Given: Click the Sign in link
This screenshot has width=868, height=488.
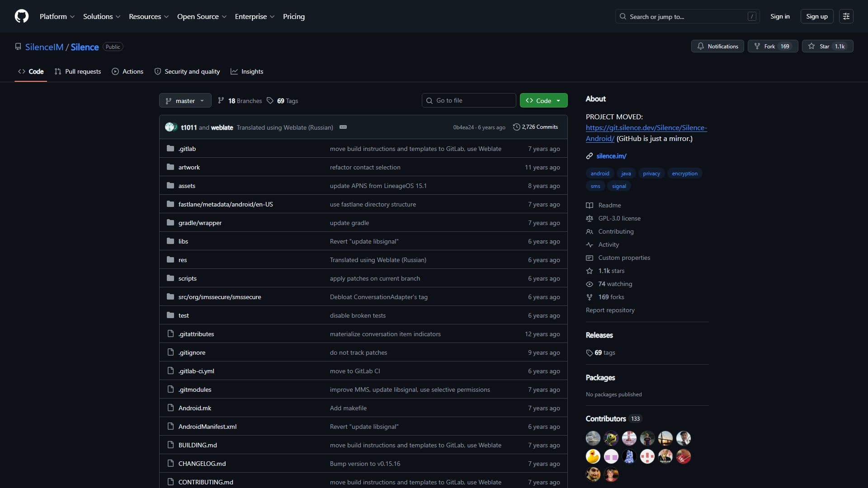Looking at the screenshot, I should (780, 16).
